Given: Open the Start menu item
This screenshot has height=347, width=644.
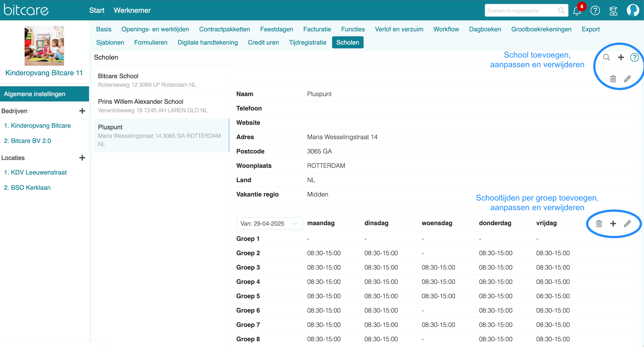Looking at the screenshot, I should pos(97,10).
